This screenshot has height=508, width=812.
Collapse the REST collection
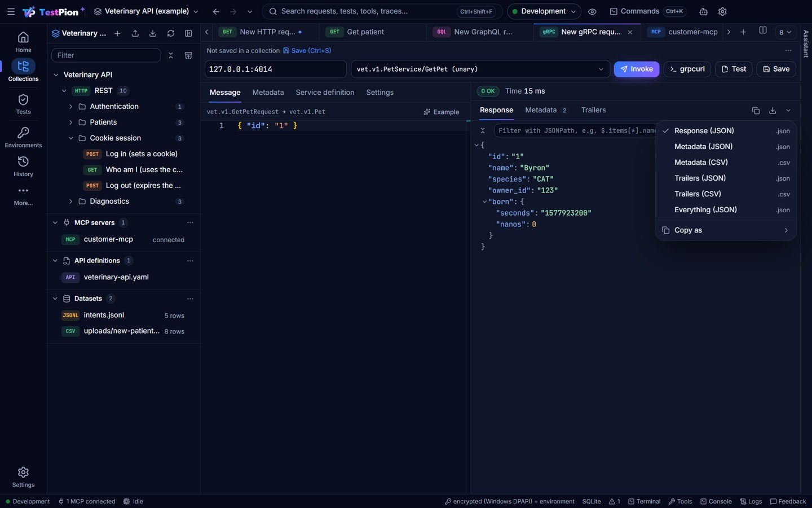point(64,90)
